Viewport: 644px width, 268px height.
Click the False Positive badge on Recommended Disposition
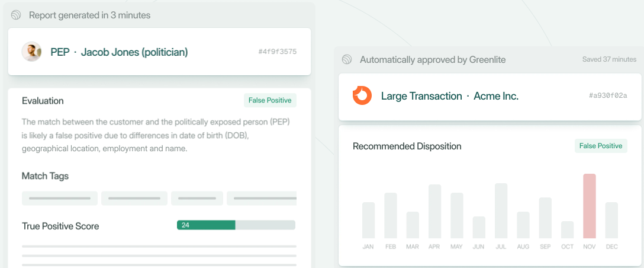(600, 146)
